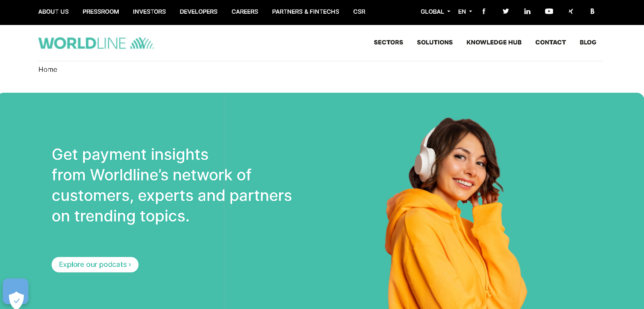The height and width of the screenshot is (309, 644).
Task: Open the YouTube channel icon
Action: [x=549, y=11]
